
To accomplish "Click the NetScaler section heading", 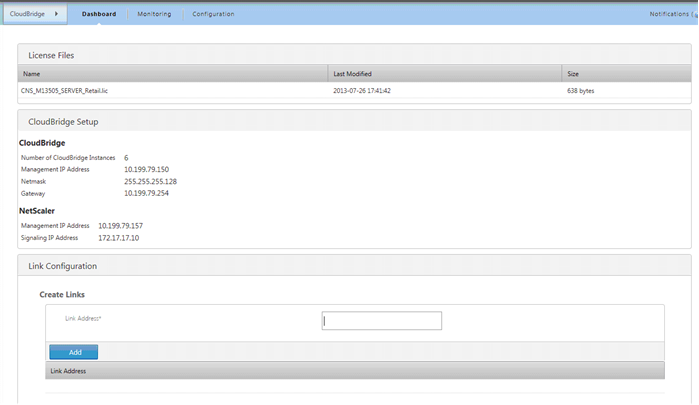I will 37,211.
